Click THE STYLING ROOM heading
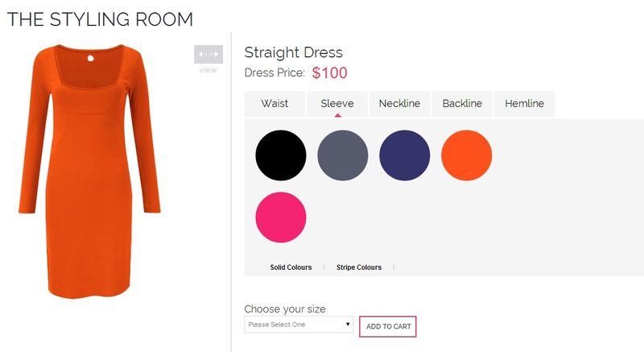 (100, 19)
